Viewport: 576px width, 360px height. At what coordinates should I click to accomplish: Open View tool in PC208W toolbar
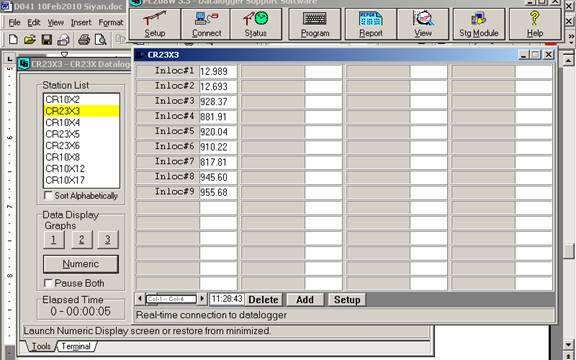[x=423, y=24]
